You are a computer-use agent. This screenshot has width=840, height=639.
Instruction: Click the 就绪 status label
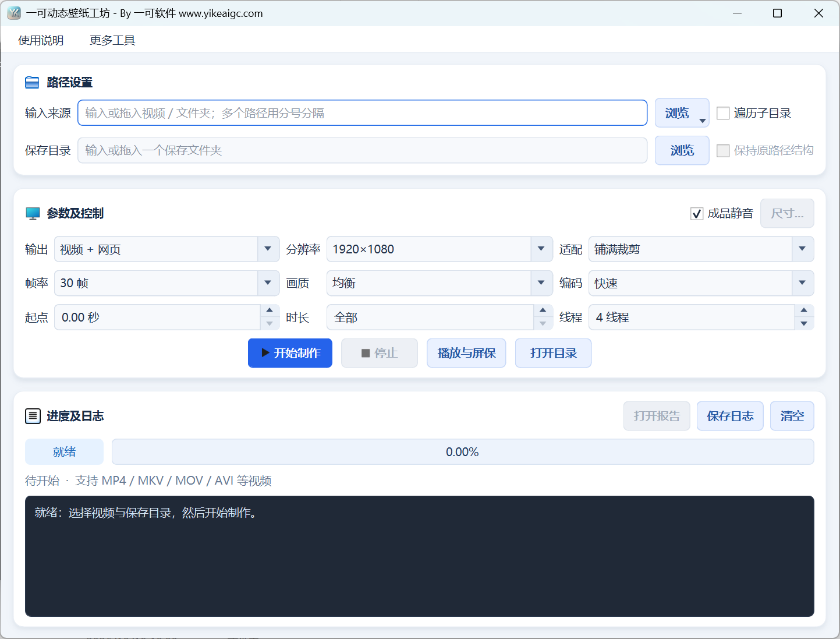[64, 452]
